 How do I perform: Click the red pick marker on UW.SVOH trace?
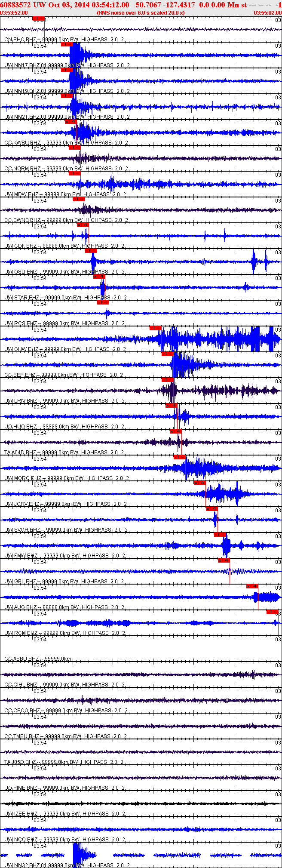tap(212, 509)
